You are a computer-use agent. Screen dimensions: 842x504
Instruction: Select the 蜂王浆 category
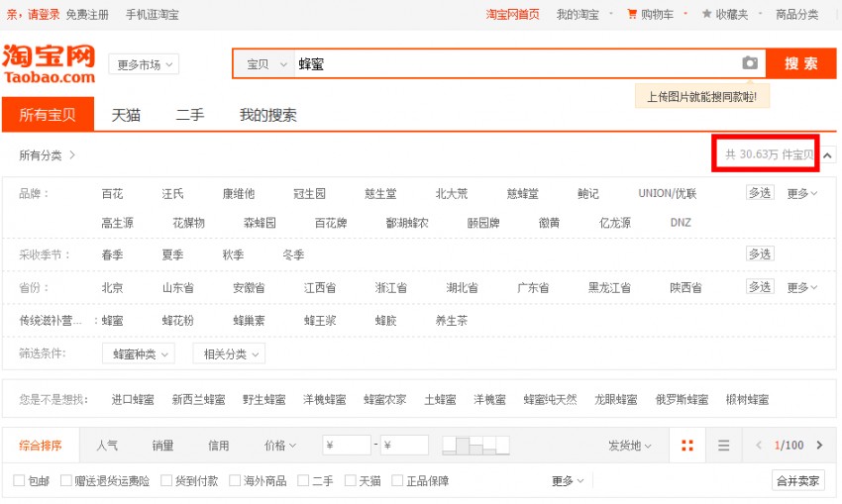320,321
